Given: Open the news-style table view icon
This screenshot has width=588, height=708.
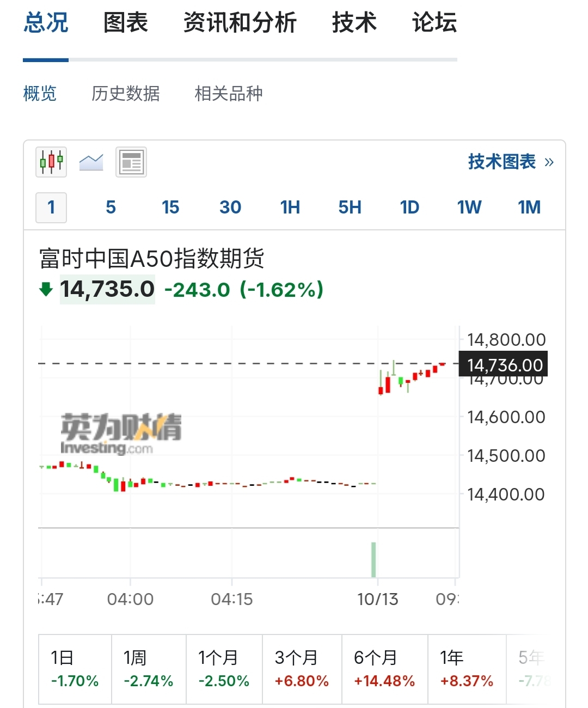Looking at the screenshot, I should coord(131,162).
